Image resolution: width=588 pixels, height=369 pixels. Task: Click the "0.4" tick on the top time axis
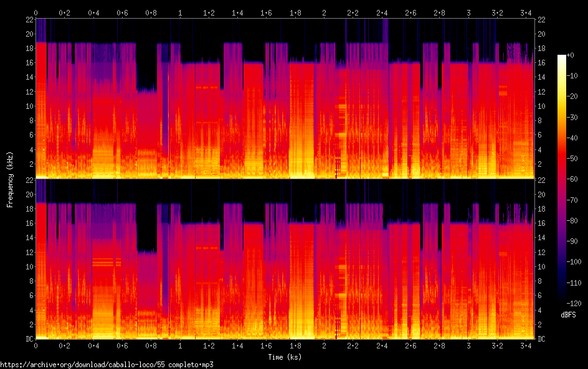pos(93,12)
